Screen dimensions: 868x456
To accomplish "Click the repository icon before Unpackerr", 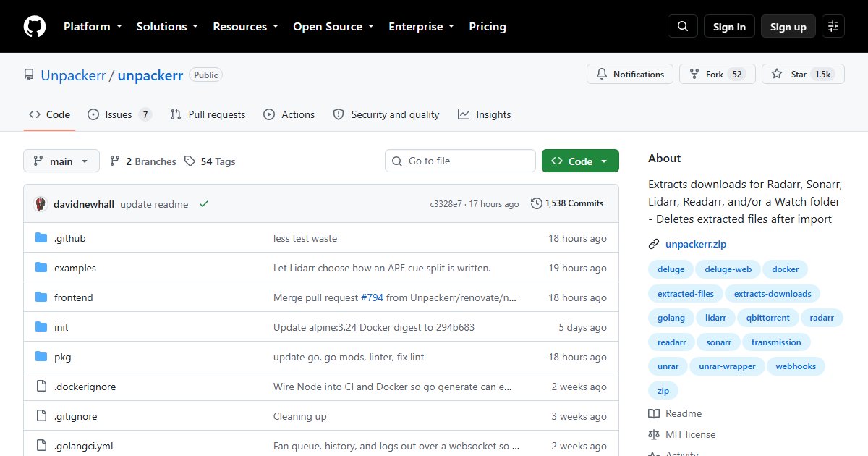I will coord(29,75).
